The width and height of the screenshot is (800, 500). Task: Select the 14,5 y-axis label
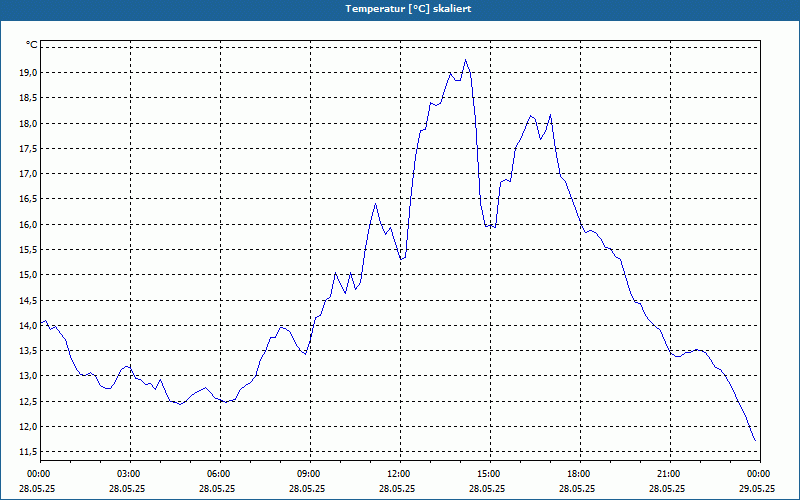point(29,300)
